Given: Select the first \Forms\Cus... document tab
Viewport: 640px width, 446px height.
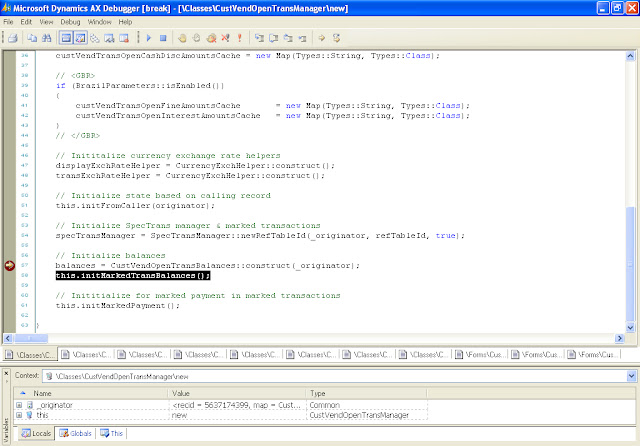Looking at the screenshot, I should point(480,355).
